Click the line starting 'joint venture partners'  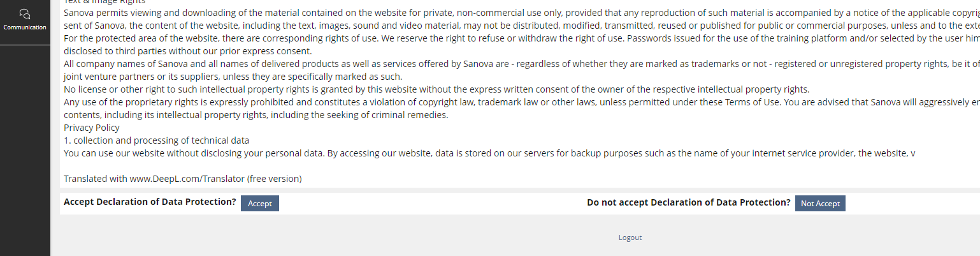coord(233,77)
